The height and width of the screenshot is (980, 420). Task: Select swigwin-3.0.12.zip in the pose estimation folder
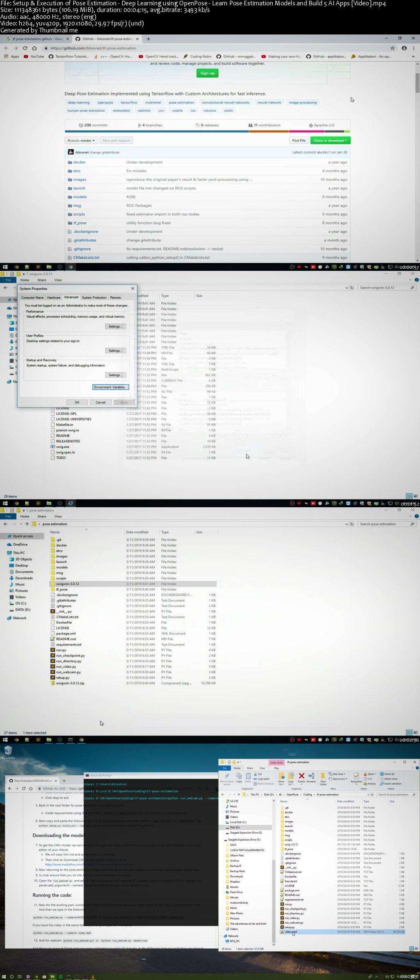pos(70,683)
